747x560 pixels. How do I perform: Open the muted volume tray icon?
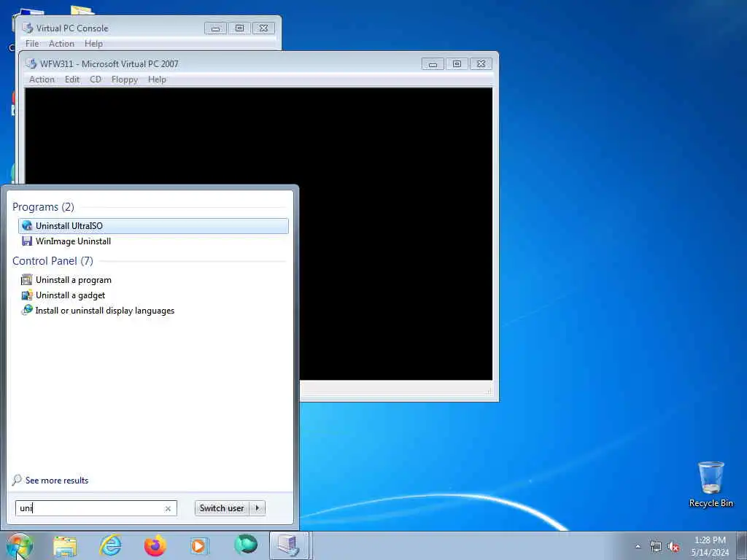click(x=673, y=547)
